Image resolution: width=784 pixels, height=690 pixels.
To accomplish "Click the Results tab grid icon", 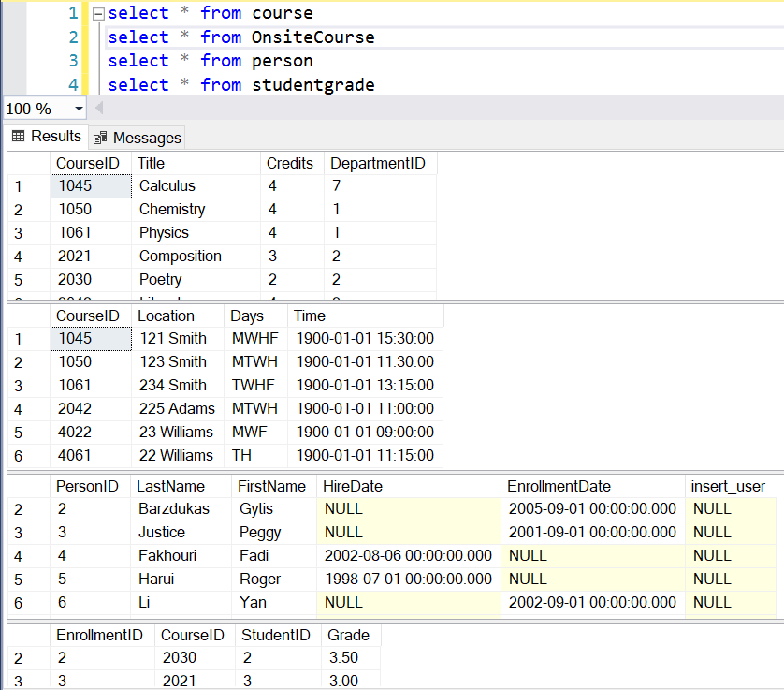I will pos(18,136).
